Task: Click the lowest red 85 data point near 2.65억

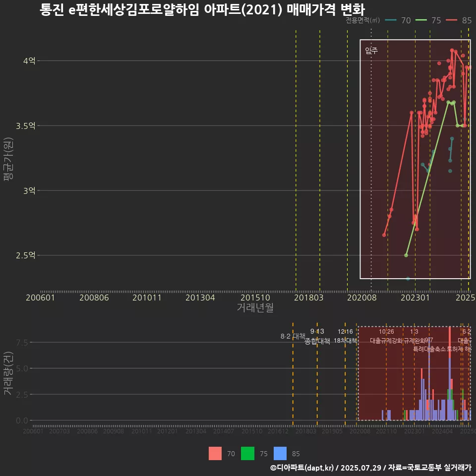Action: 384,235
